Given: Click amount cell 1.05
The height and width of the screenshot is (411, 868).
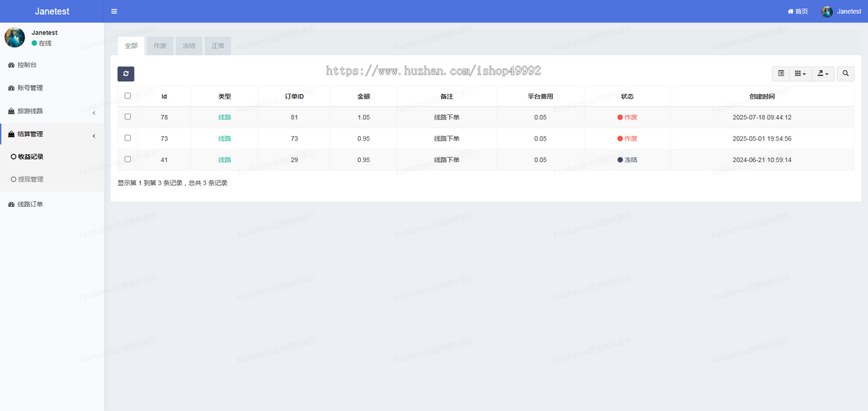Looking at the screenshot, I should (x=364, y=117).
